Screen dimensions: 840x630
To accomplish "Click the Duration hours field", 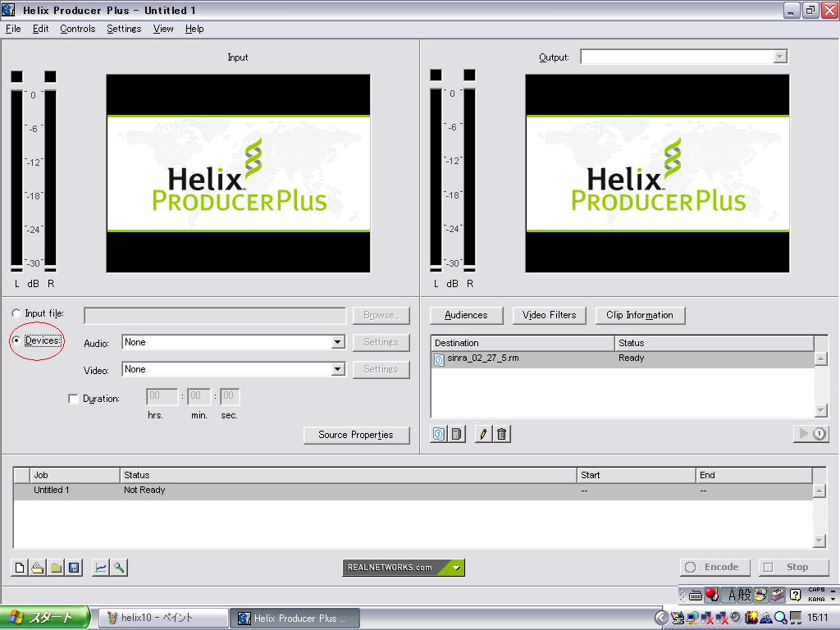I will click(x=162, y=396).
